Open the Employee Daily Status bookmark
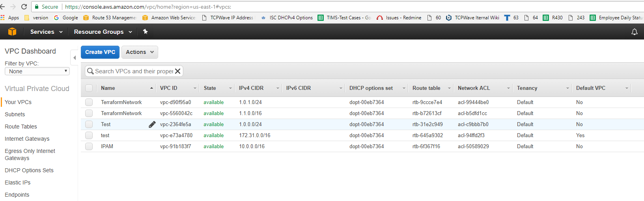 click(616, 18)
